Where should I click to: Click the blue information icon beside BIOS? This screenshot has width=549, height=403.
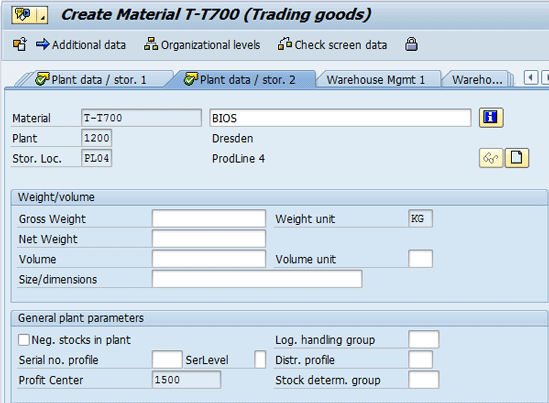[491, 118]
